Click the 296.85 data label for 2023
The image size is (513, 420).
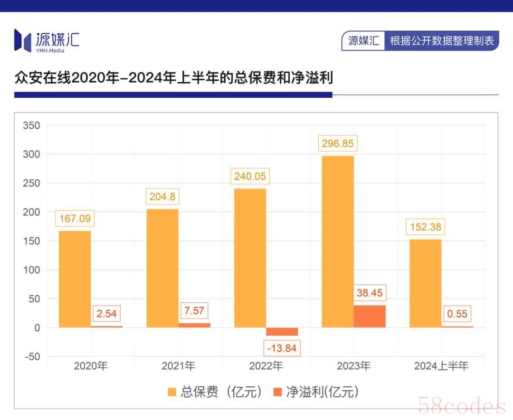point(338,143)
